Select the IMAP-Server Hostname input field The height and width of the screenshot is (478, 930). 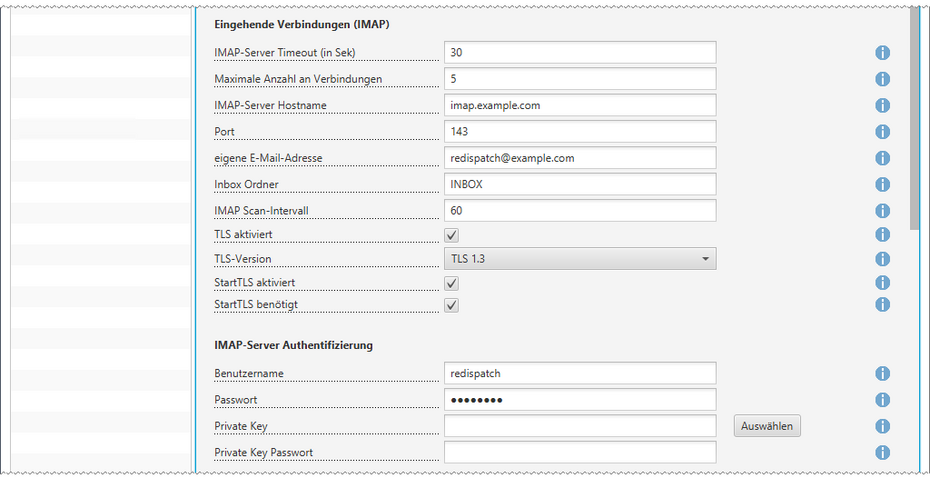click(x=580, y=105)
